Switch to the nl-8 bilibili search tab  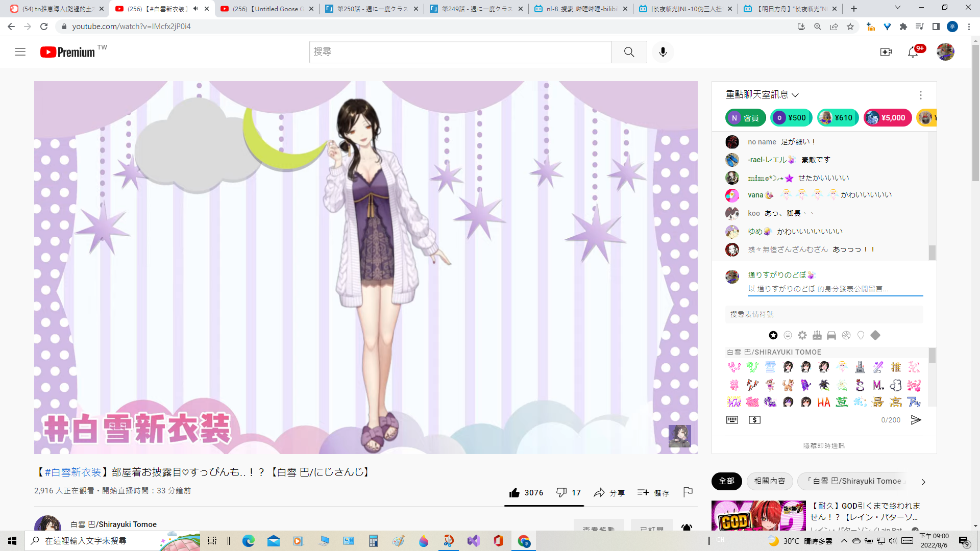[x=580, y=9]
